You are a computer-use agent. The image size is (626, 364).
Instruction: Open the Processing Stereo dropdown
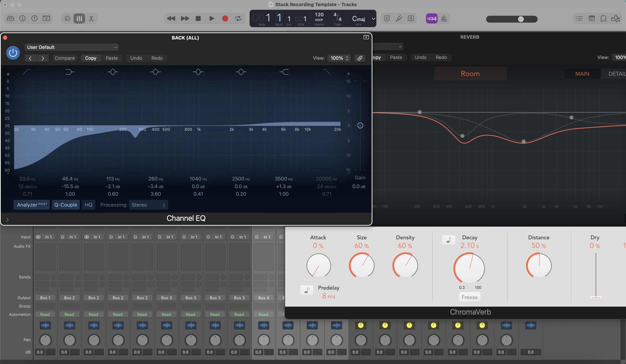148,205
